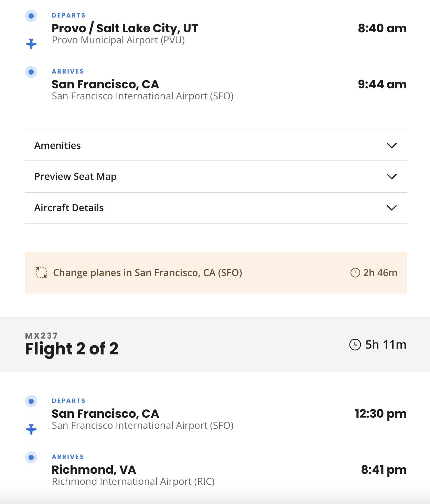The height and width of the screenshot is (504, 430).
Task: Click the Richmond arrival timeline dot
Action: click(x=31, y=457)
